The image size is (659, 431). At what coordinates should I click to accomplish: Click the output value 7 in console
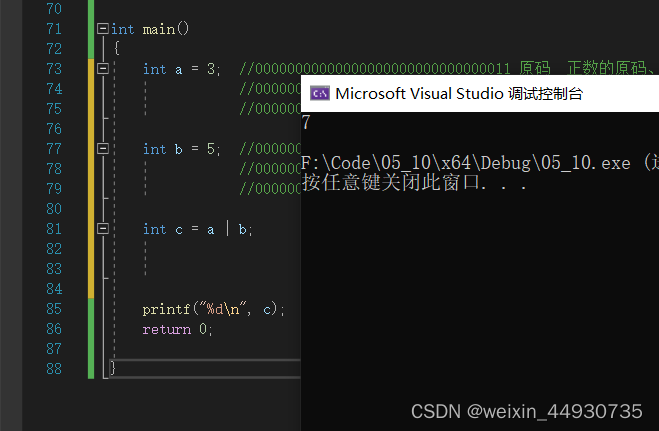[x=306, y=122]
